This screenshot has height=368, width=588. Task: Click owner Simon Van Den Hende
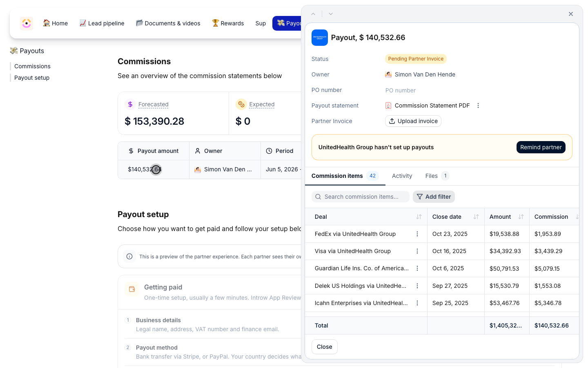[420, 74]
